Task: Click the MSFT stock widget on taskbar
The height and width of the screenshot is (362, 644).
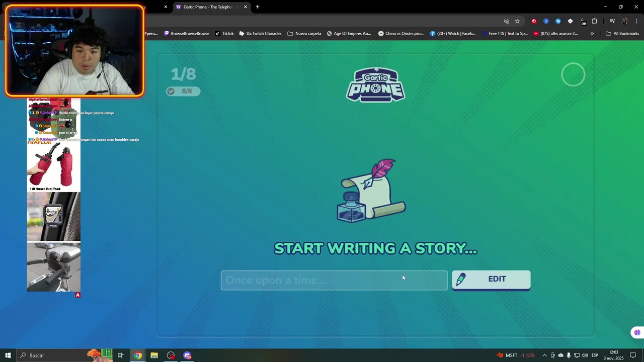Action: [516, 355]
